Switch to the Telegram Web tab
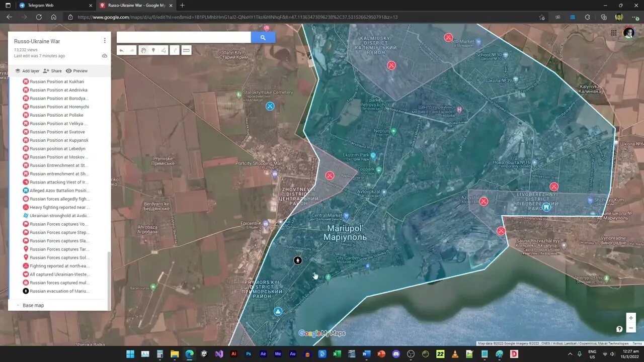This screenshot has width=644, height=362. (55, 5)
